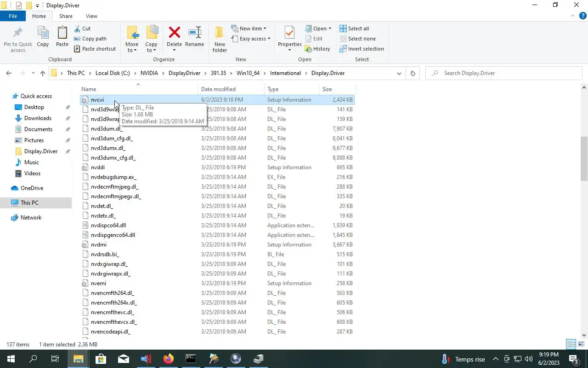Open Task View on taskbar
This screenshot has height=368, width=588.
click(x=55, y=359)
